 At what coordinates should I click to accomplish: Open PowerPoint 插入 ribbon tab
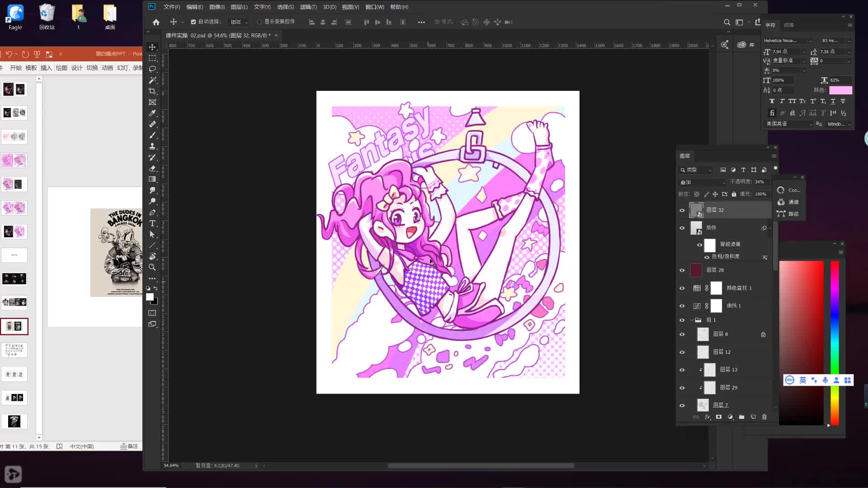46,68
